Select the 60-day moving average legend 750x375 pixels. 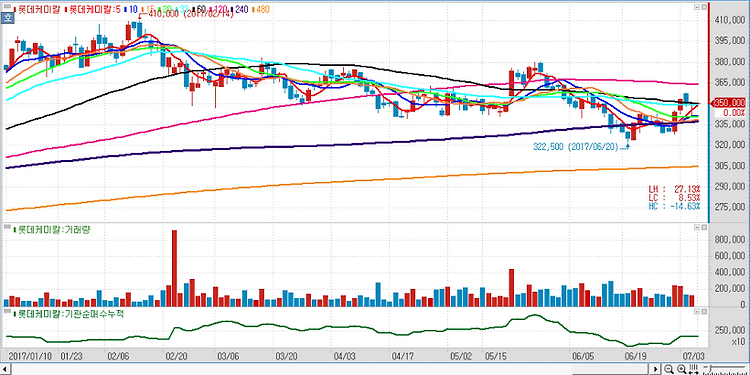click(x=199, y=9)
